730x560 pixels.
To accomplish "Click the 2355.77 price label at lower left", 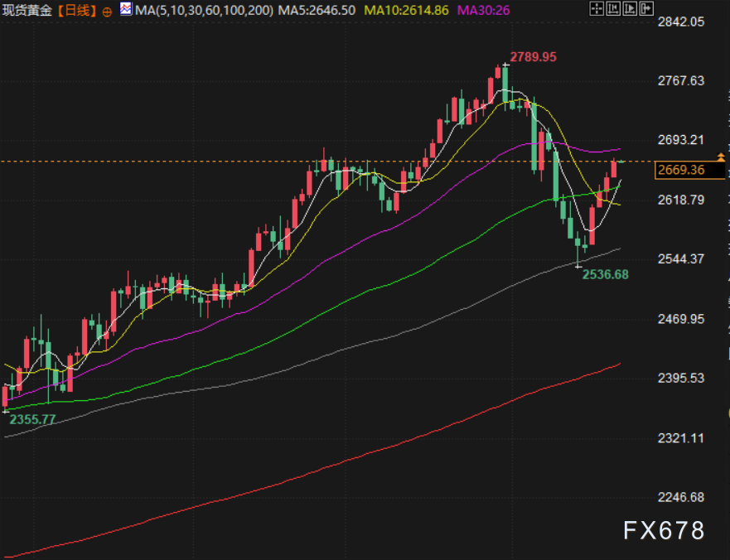I will point(32,420).
